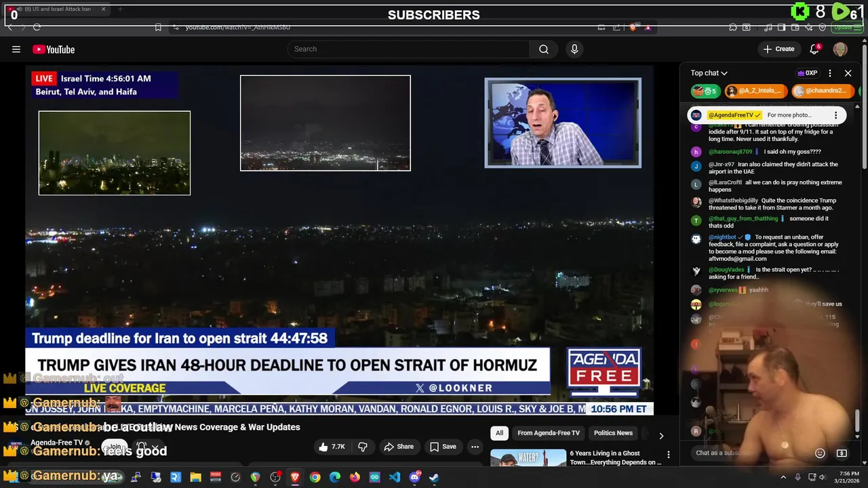The image size is (868, 488).
Task: Click the 0XP crown badge in chat
Action: [808, 73]
